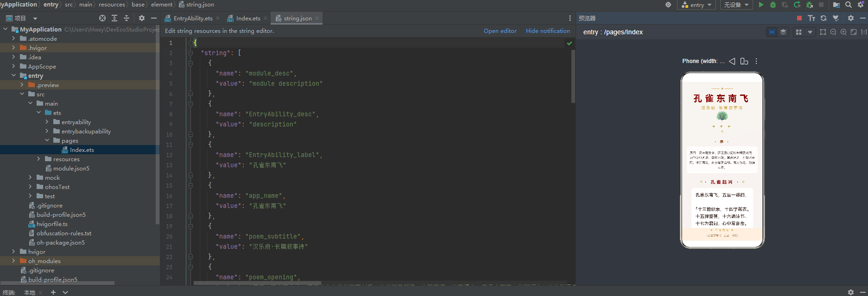Fold the code block at line 3
Screen dimensions: 868x296
pos(190,63)
